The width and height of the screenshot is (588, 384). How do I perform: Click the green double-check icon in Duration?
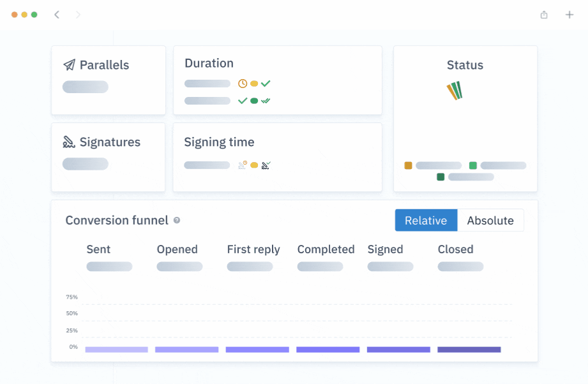(266, 101)
